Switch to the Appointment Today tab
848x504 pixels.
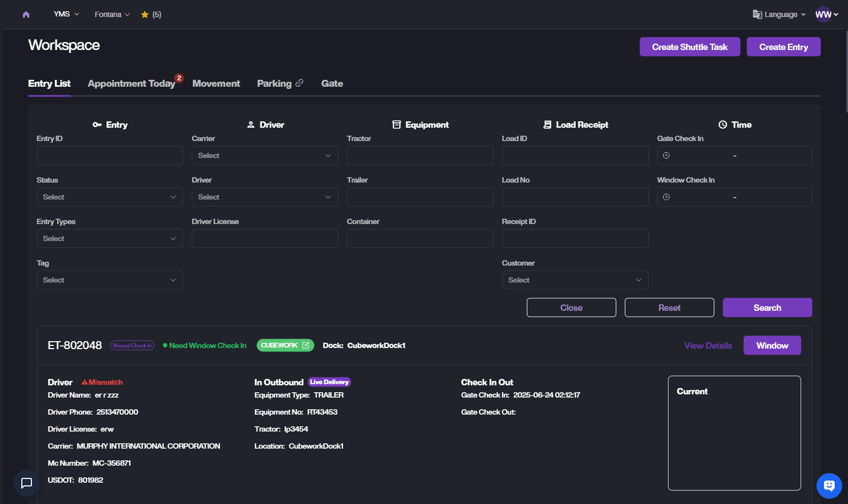click(x=132, y=84)
